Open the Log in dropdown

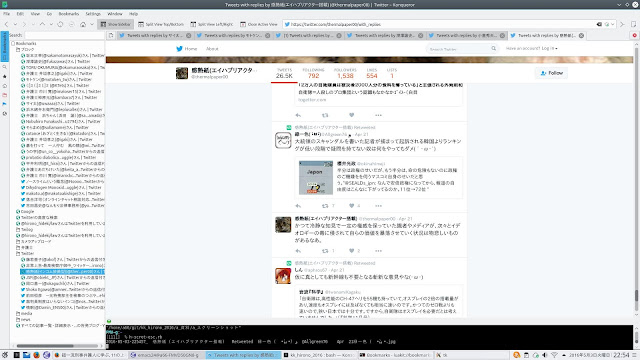pyautogui.click(x=531, y=49)
